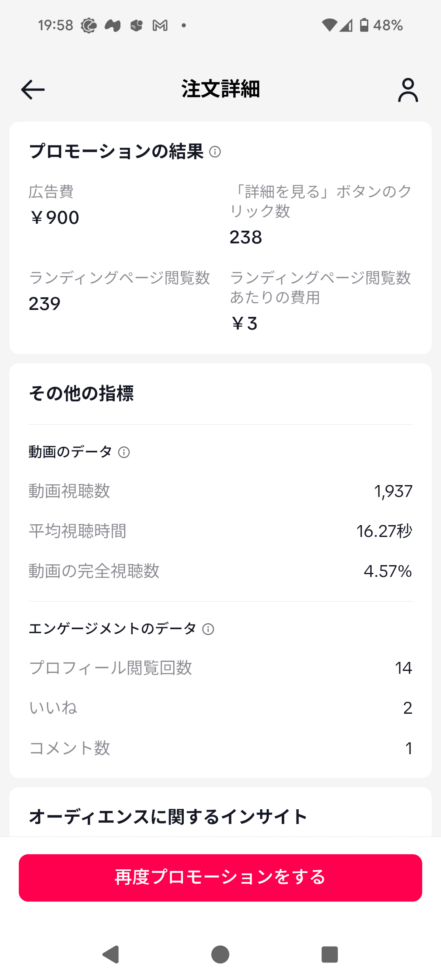
Task: Tap info icon beside 動画のデータ
Action: click(x=124, y=452)
